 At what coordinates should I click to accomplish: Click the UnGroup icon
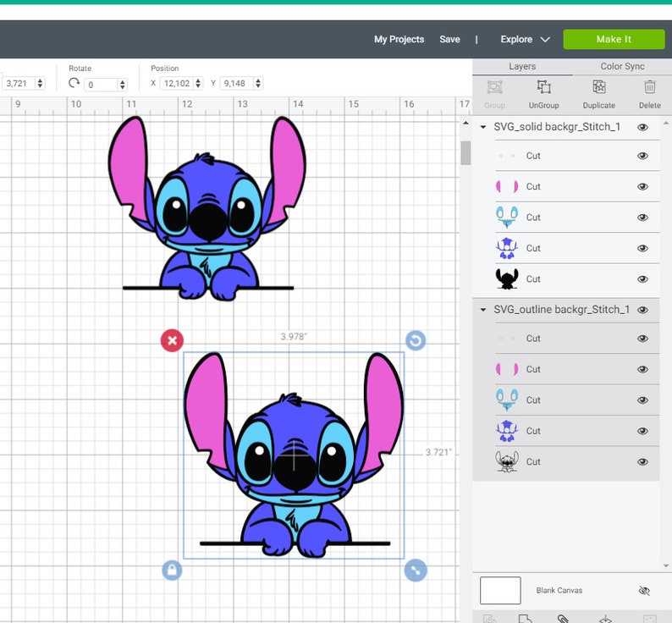(544, 87)
